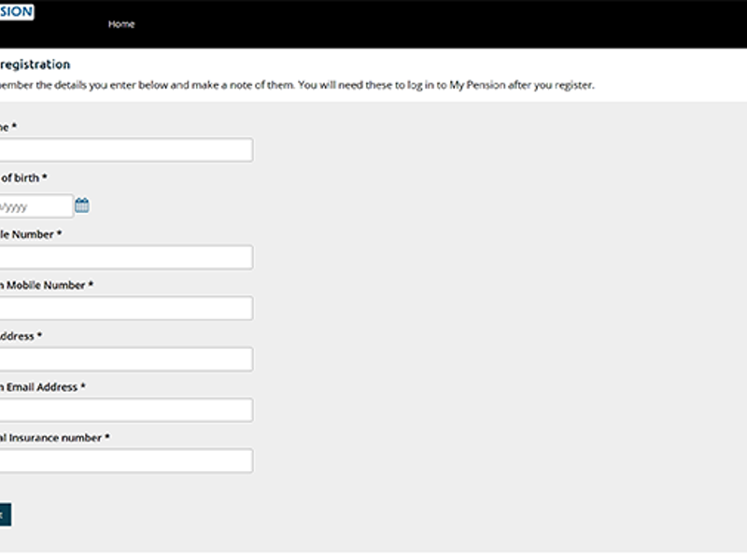
Task: Click the Name text field
Action: pyautogui.click(x=125, y=150)
